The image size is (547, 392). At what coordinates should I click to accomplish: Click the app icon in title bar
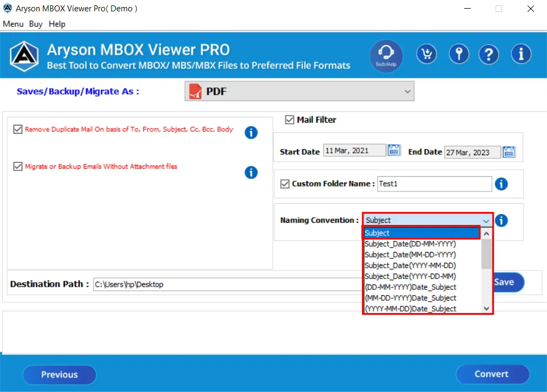click(8, 8)
